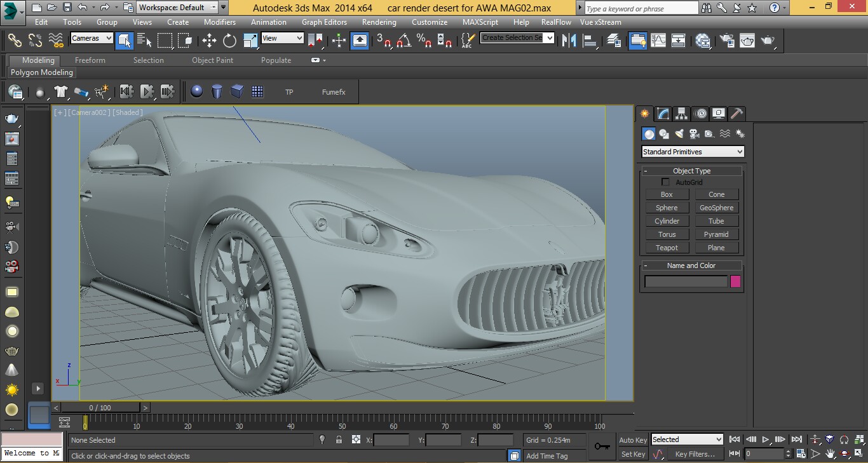Open the Cameras selection filter dropdown
This screenshot has width=868, height=463.
[92, 38]
